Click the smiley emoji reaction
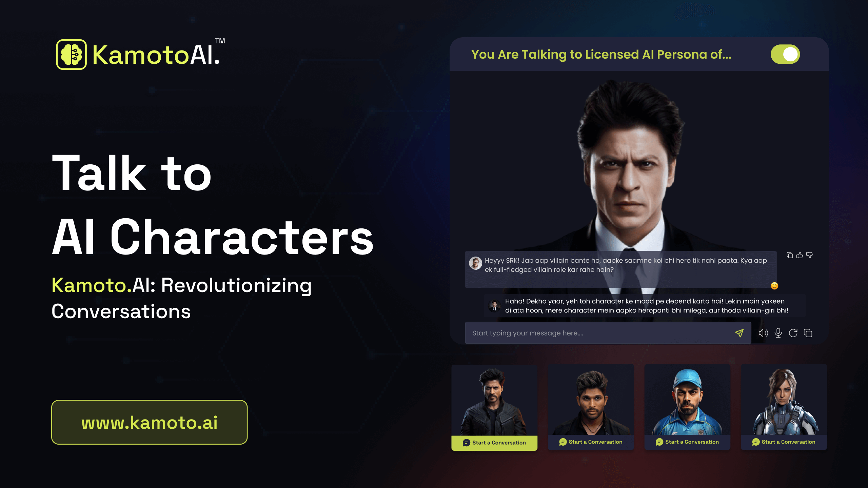 click(774, 286)
